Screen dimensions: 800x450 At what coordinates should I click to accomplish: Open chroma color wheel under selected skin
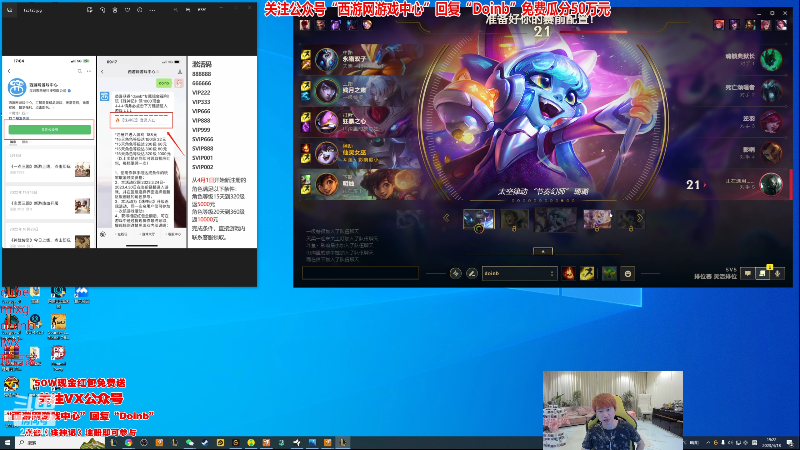pos(479,229)
